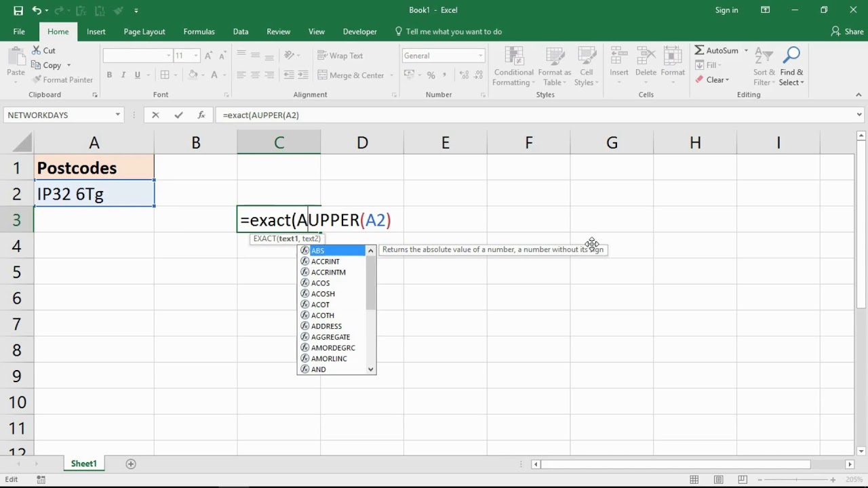Click the Sign in link
The width and height of the screenshot is (868, 488).
[726, 10]
